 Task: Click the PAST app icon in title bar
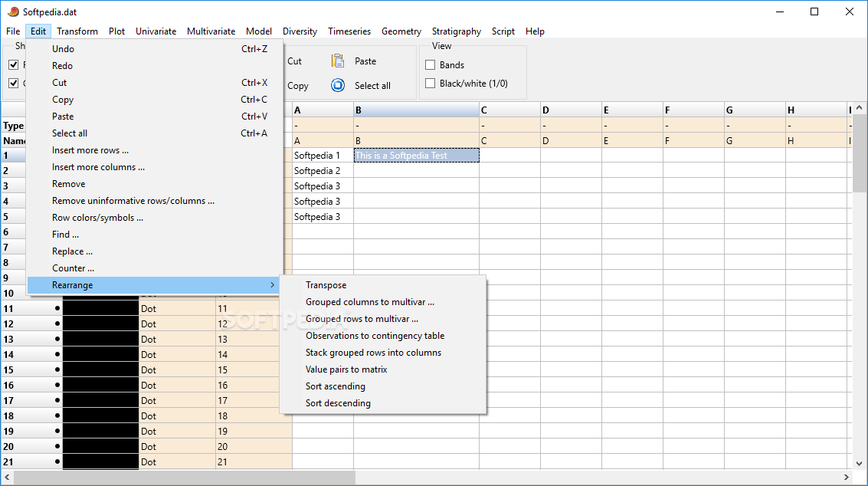point(13,11)
